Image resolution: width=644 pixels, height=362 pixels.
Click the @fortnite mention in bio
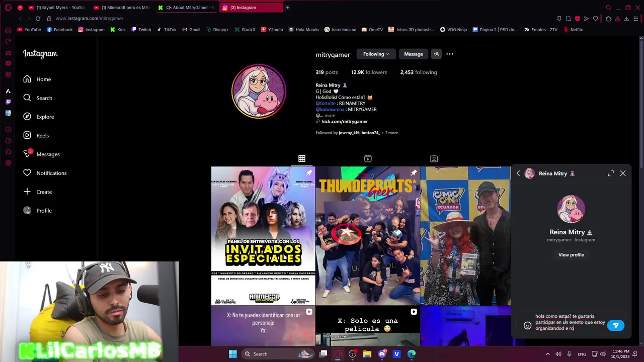(x=326, y=103)
